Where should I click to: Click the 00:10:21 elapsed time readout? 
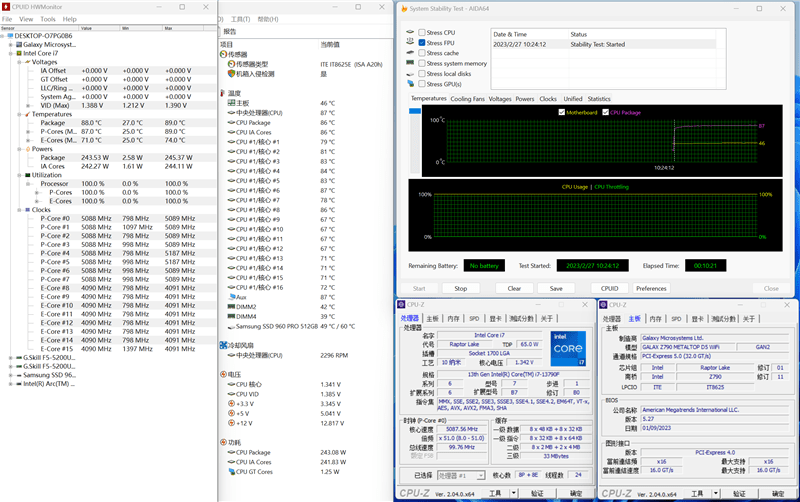[x=706, y=266]
